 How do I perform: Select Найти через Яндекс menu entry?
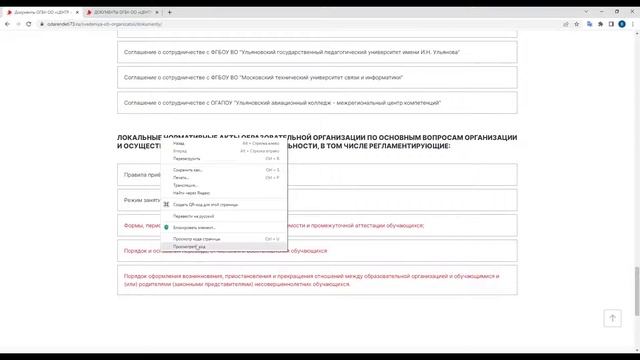tap(224, 193)
